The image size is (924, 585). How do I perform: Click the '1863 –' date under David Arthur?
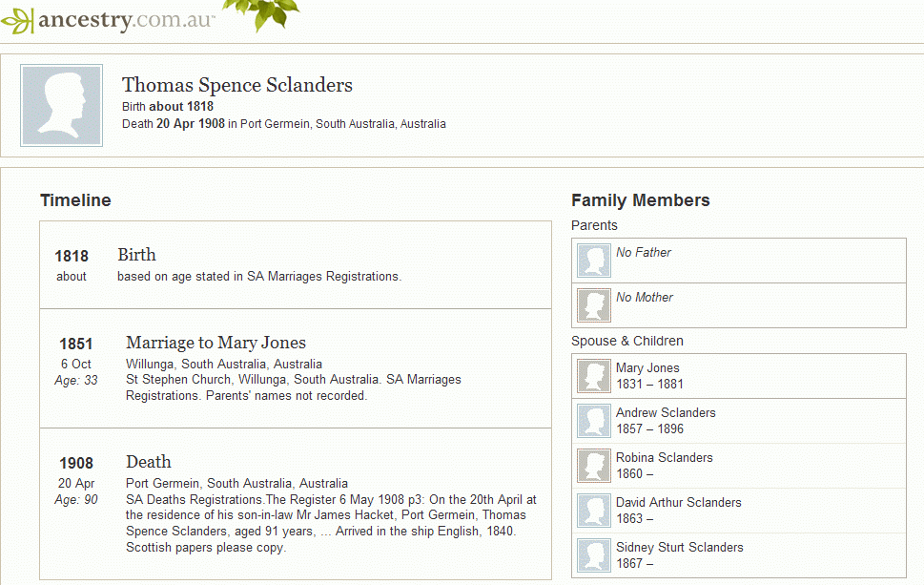pos(634,518)
